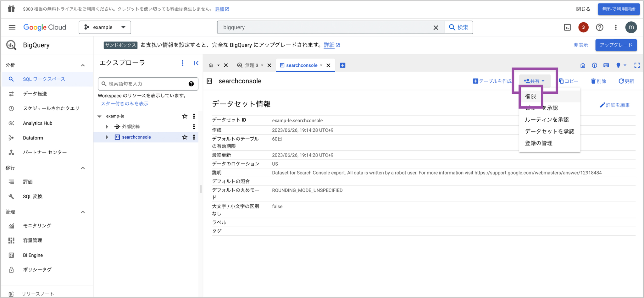Collapse the 分析 section
The width and height of the screenshot is (644, 298).
83,65
